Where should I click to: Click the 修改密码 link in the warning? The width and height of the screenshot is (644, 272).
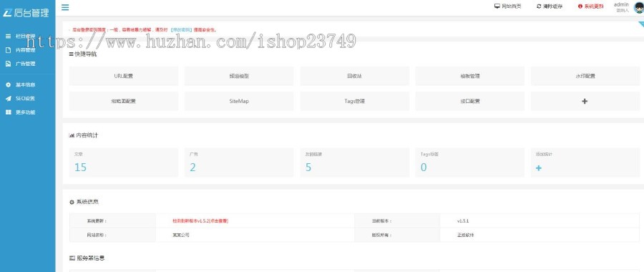(181, 29)
